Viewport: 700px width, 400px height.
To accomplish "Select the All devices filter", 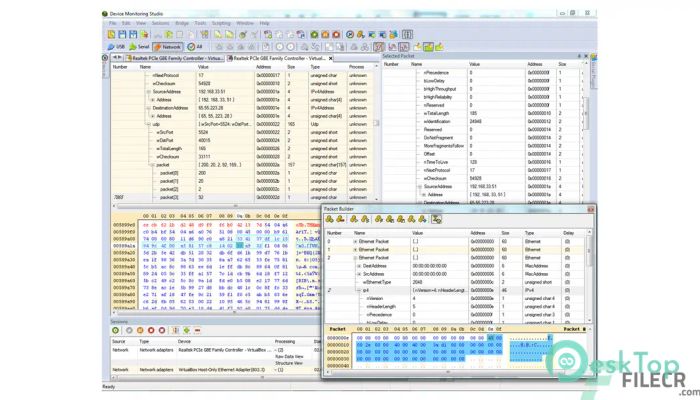I will coord(195,47).
